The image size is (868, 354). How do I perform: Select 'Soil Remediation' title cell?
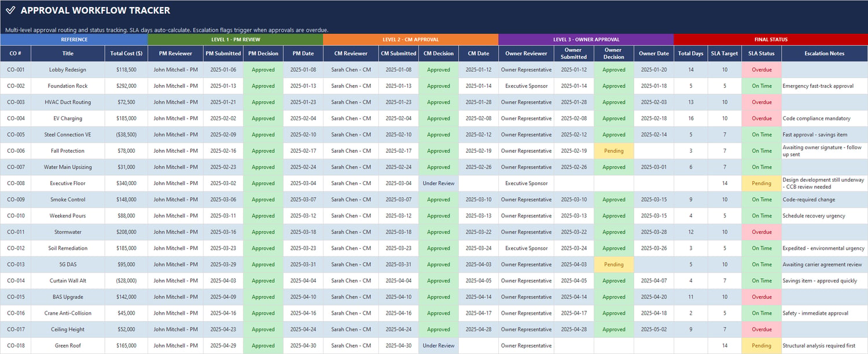tap(68, 248)
